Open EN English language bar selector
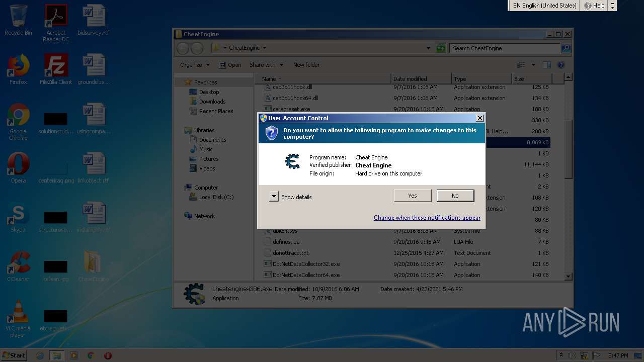The width and height of the screenshot is (644, 362). (x=544, y=6)
